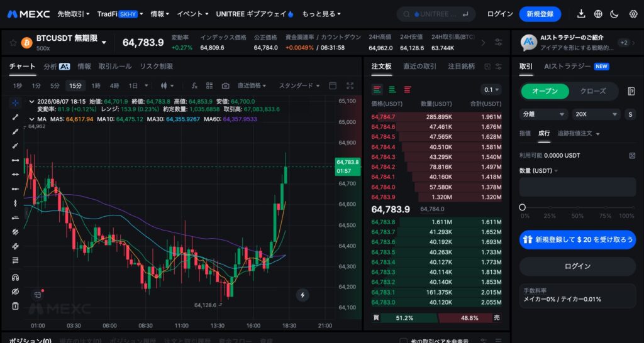Open settings gear in header
Image resolution: width=644 pixels, height=343 pixels.
pyautogui.click(x=633, y=14)
